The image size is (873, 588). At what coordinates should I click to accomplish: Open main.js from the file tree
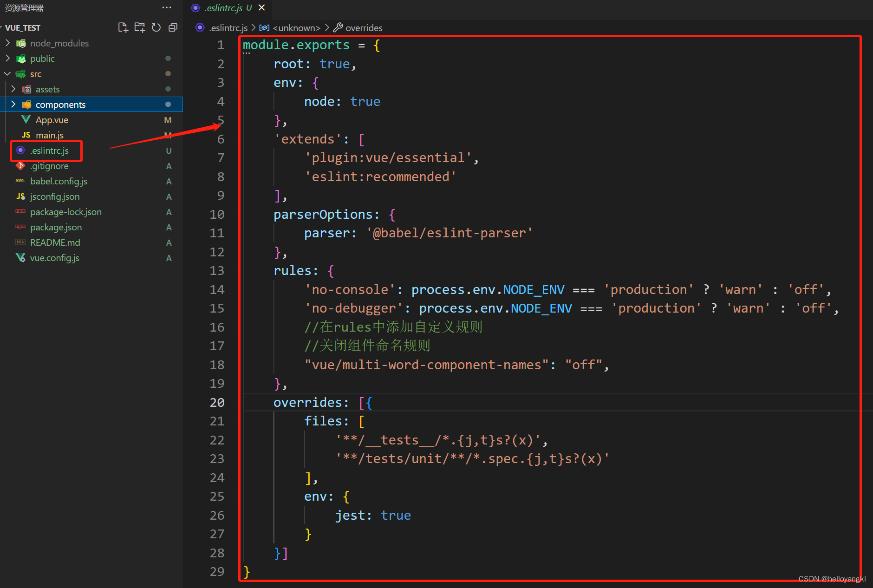tap(50, 135)
